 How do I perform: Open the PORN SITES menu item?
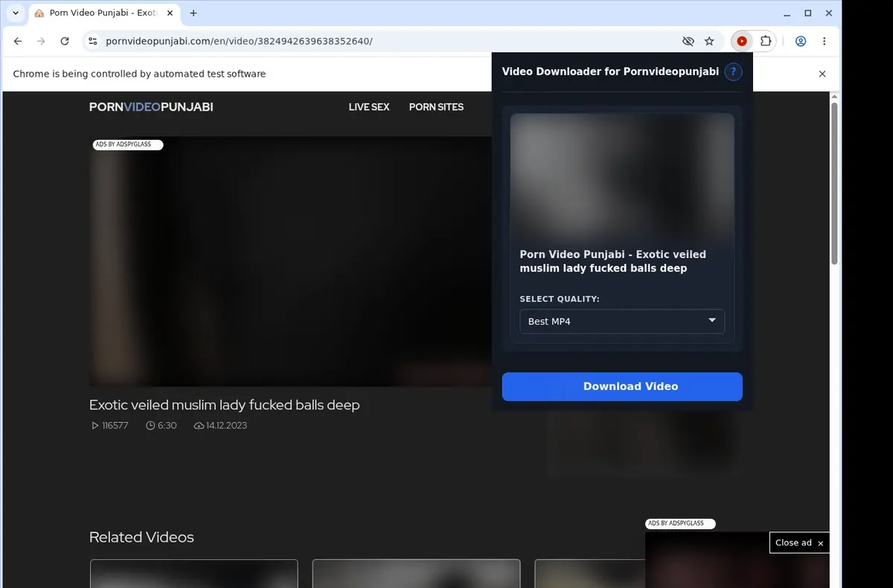pos(436,107)
